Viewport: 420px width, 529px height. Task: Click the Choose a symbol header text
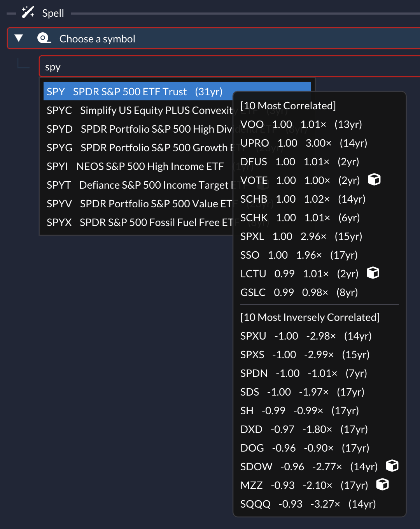click(x=97, y=39)
